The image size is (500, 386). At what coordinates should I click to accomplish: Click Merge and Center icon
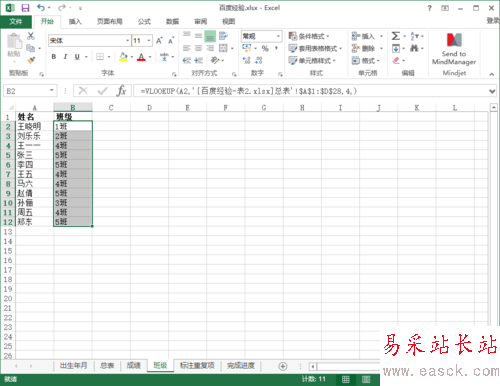pyautogui.click(x=223, y=48)
